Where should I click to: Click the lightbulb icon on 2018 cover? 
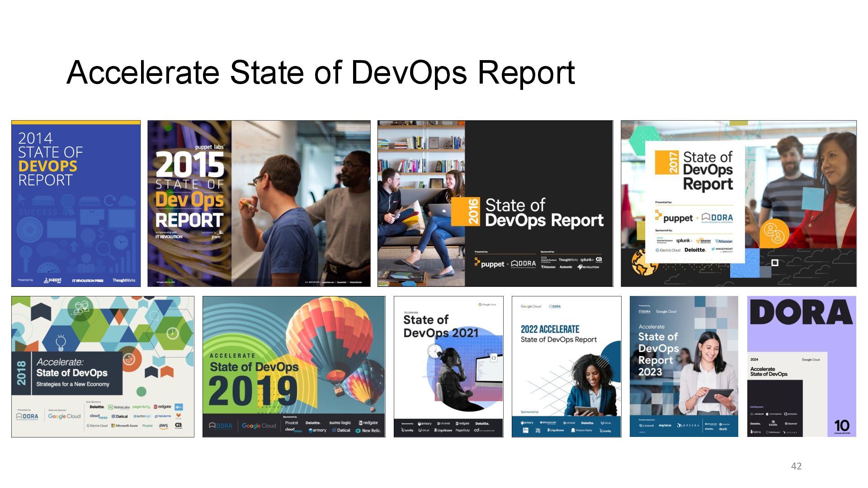click(61, 343)
